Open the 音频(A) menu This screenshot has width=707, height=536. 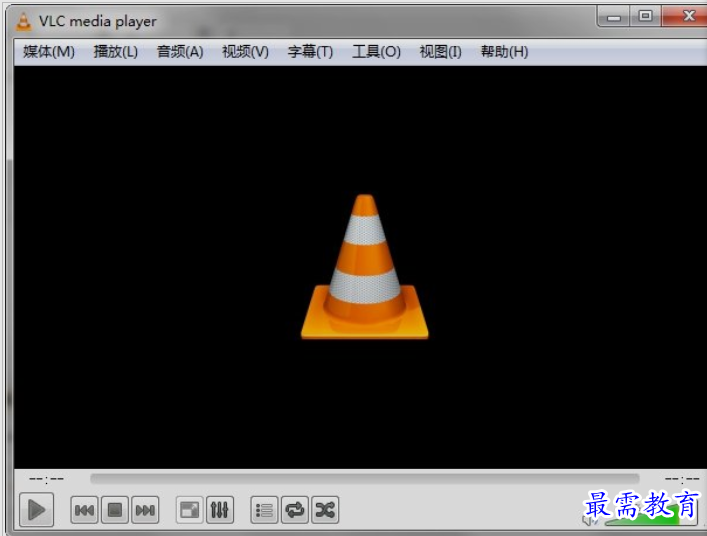tap(180, 51)
